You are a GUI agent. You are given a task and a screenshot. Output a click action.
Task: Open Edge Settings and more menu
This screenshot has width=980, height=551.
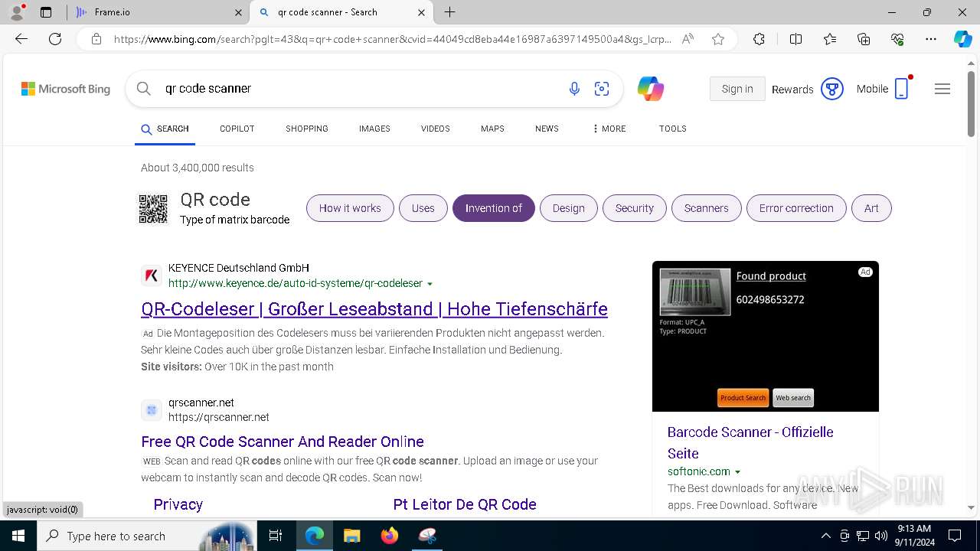[931, 39]
